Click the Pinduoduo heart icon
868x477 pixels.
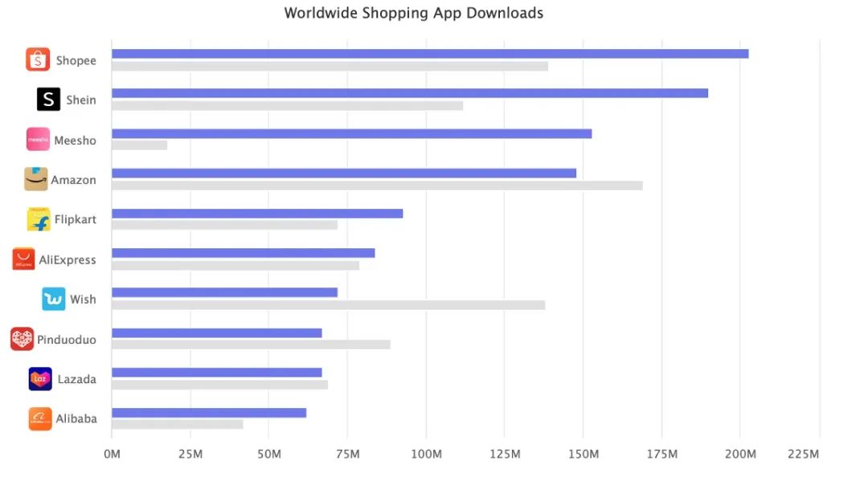click(x=22, y=339)
